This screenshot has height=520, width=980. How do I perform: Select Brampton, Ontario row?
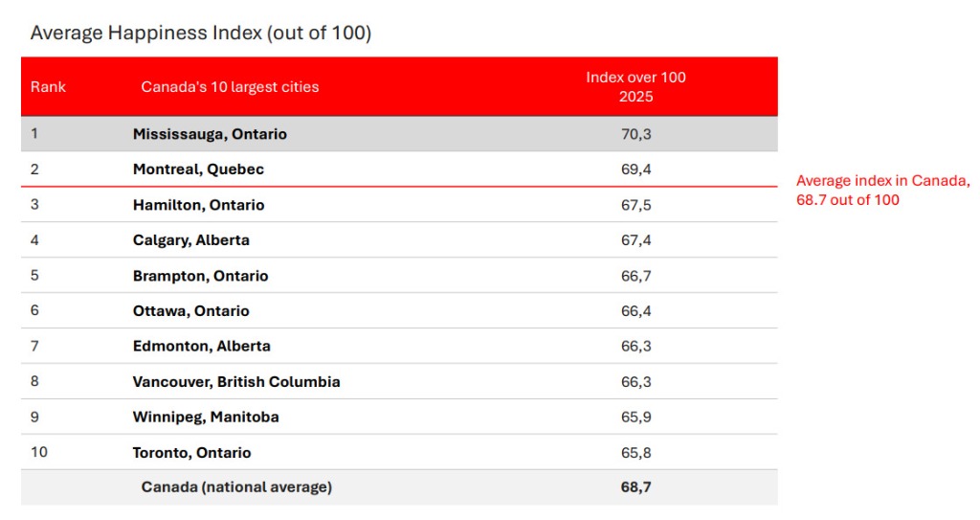pyautogui.click(x=399, y=276)
